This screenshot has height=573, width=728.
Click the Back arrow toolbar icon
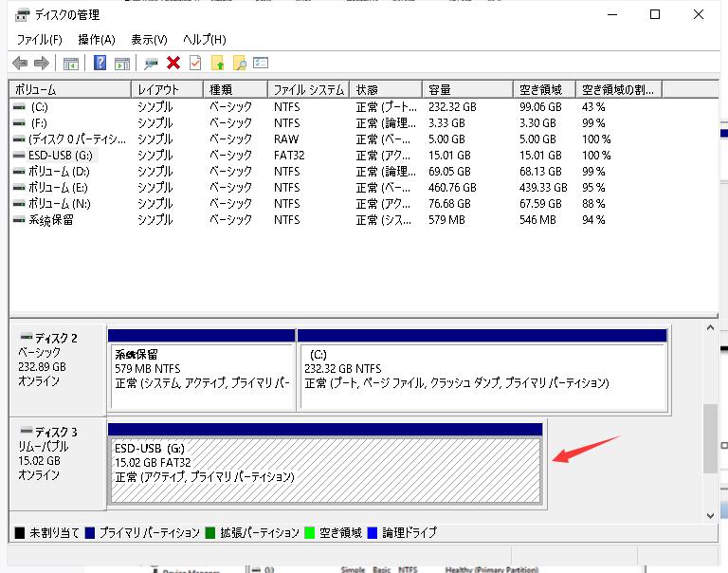coord(20,63)
